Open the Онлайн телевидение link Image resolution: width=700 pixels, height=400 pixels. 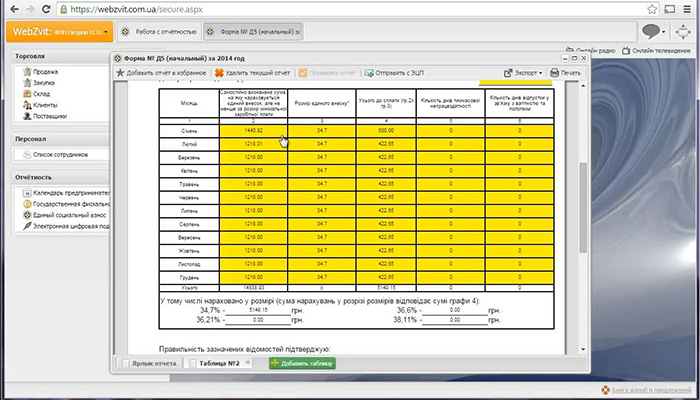pos(656,50)
